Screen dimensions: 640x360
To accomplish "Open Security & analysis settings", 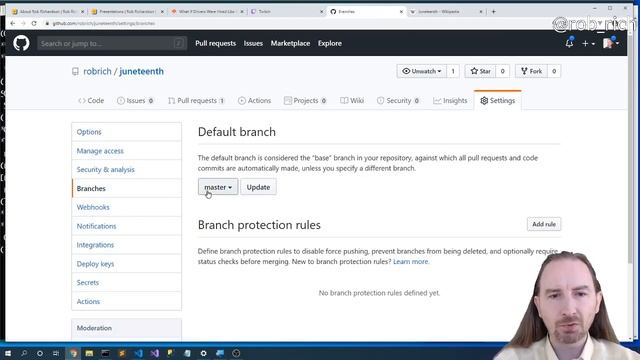I will coord(127,169).
